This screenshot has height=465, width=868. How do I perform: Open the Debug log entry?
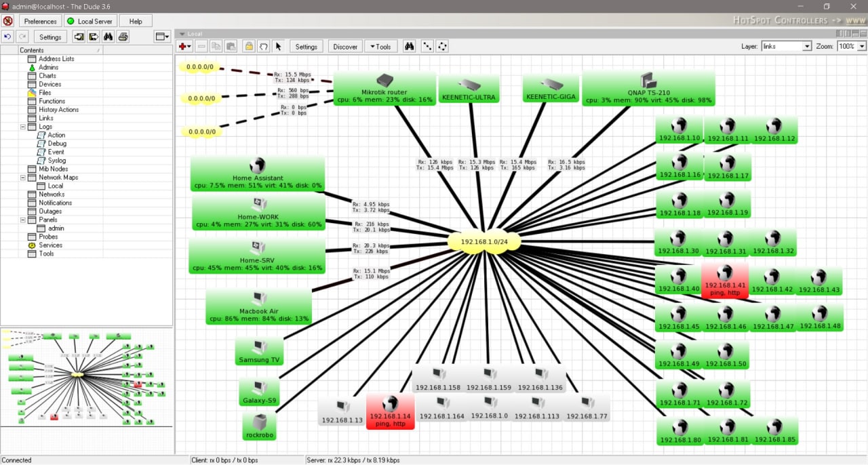point(57,144)
